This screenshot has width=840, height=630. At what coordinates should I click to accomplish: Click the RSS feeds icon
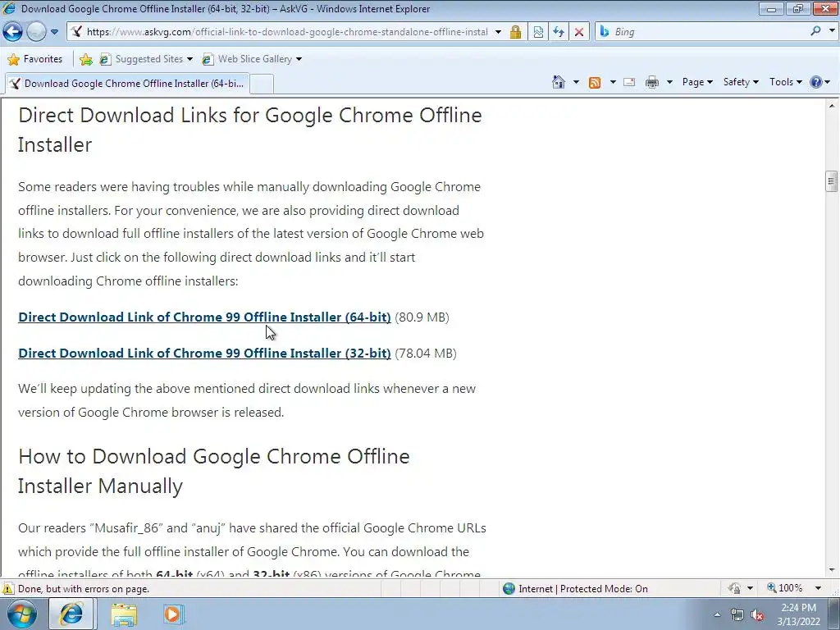pyautogui.click(x=595, y=83)
